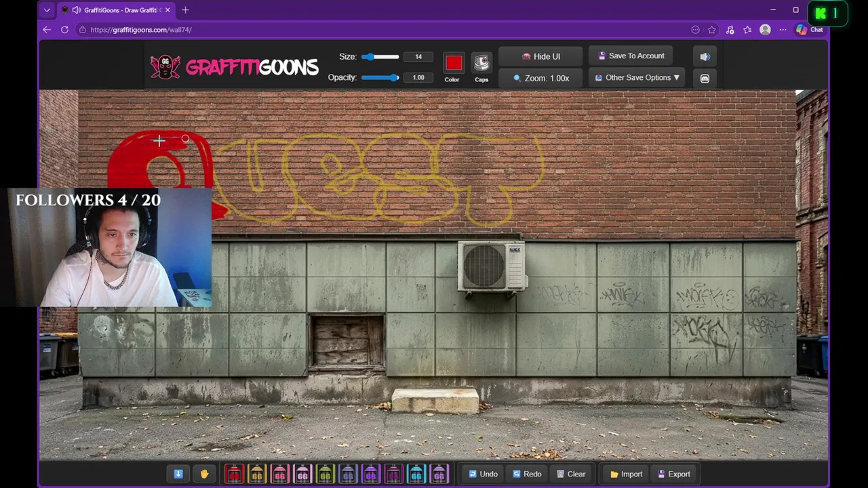Viewport: 868px width, 488px height.
Task: Clear the canvas
Action: click(x=571, y=474)
